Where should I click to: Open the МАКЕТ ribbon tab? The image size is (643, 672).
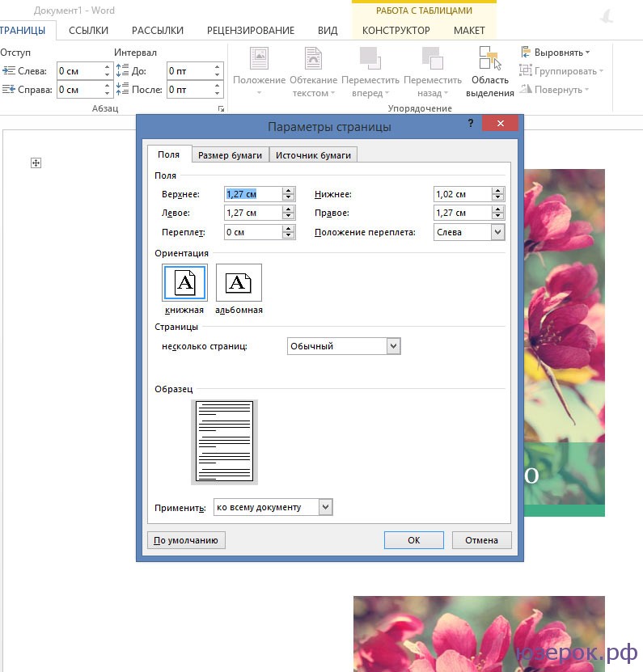coord(469,31)
